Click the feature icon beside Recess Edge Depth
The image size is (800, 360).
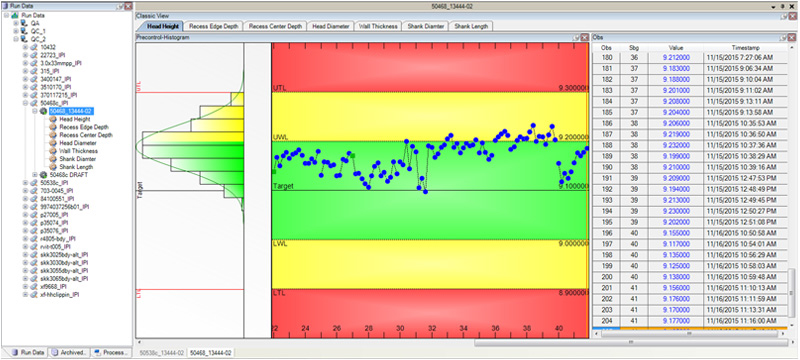[x=53, y=127]
